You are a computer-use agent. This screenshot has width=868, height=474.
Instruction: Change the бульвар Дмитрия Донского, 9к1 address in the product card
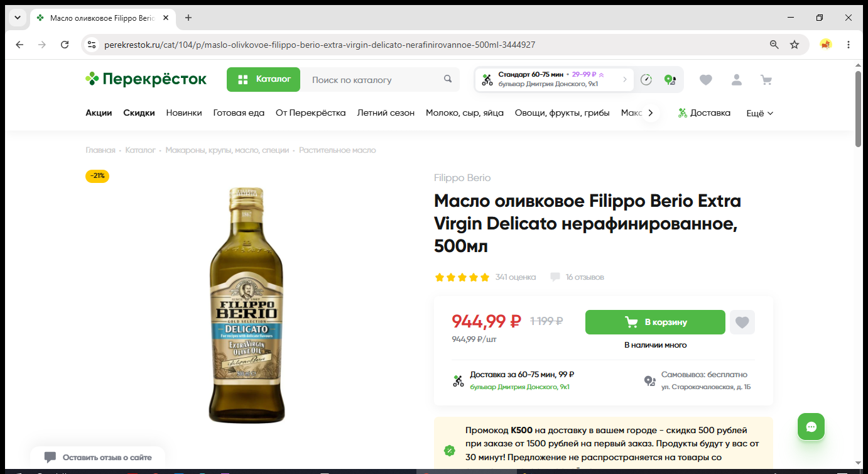pos(520,387)
